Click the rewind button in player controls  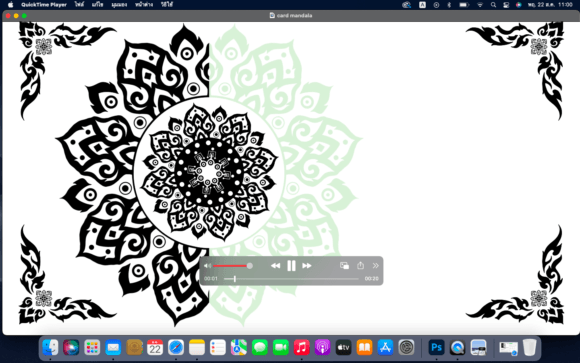(275, 266)
